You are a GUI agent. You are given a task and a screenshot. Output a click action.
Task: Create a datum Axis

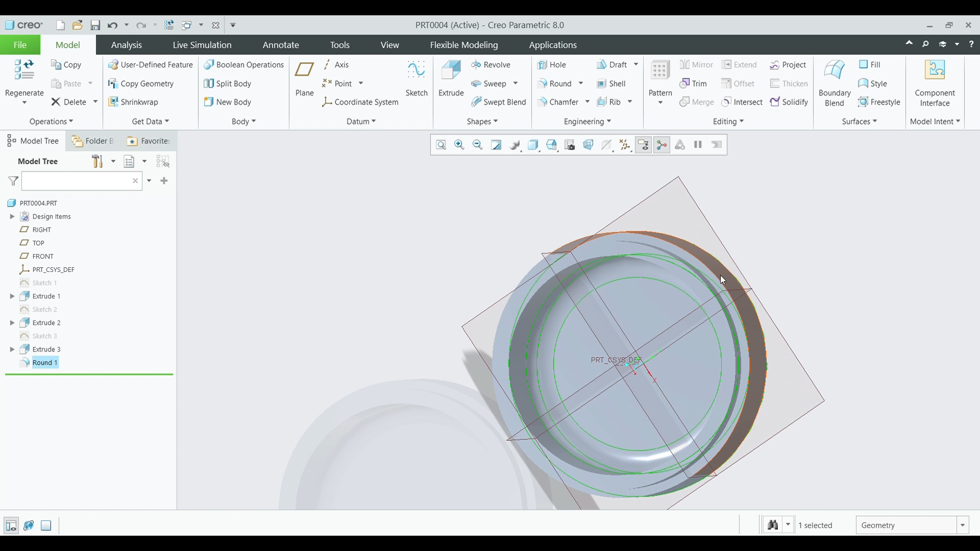(x=337, y=65)
